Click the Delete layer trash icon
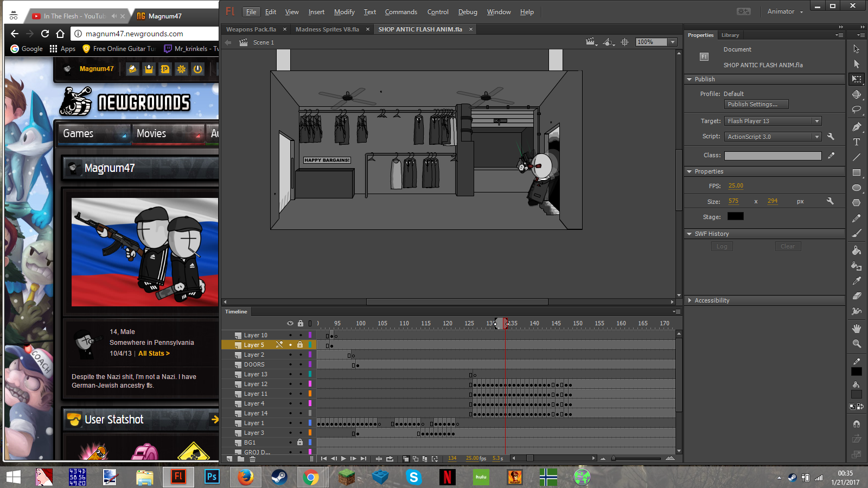 (x=252, y=459)
